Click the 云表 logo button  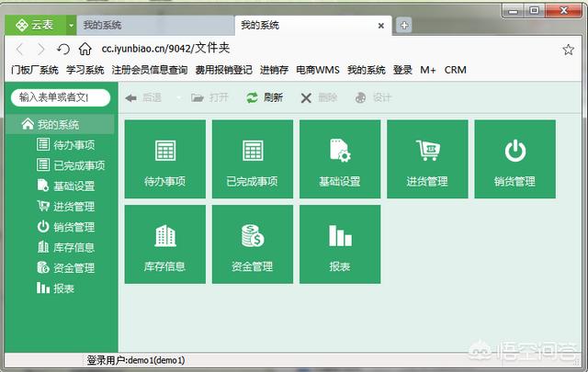pyautogui.click(x=35, y=26)
